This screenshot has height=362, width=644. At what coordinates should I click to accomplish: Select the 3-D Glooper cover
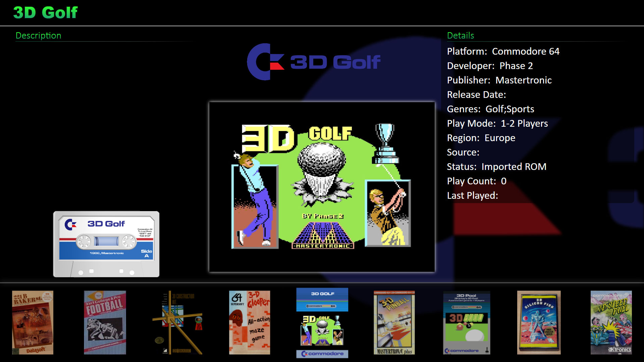click(x=250, y=322)
